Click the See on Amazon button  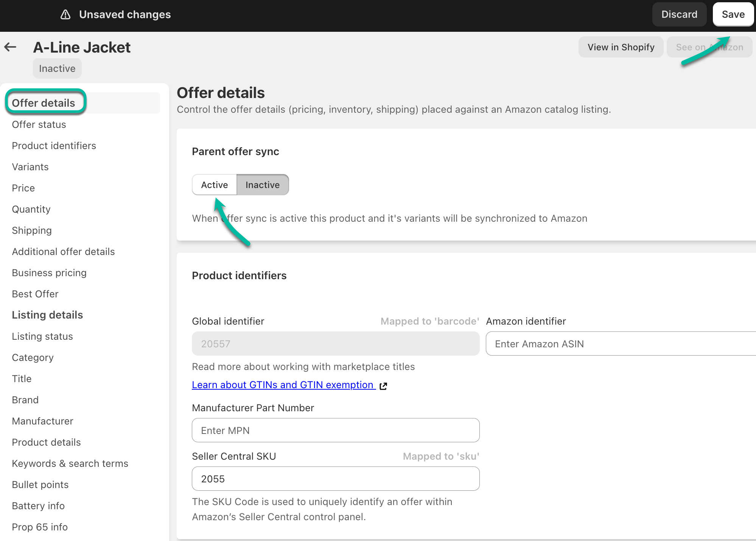pyautogui.click(x=709, y=47)
